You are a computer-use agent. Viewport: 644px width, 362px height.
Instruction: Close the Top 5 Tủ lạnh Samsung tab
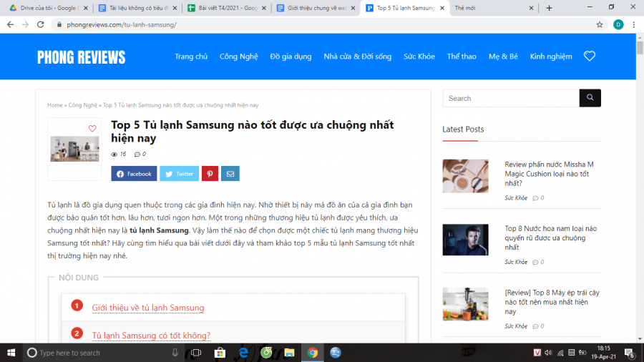[x=442, y=8]
